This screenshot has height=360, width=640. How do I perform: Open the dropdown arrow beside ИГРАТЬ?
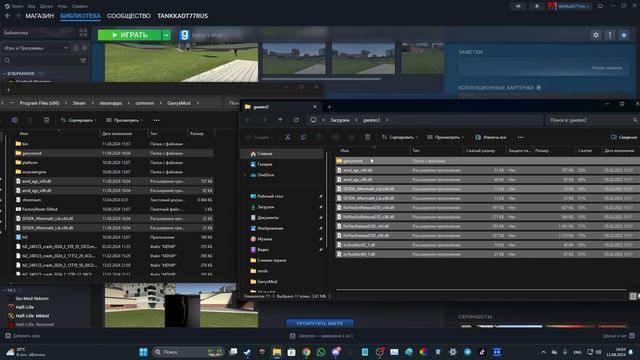pyautogui.click(x=167, y=35)
